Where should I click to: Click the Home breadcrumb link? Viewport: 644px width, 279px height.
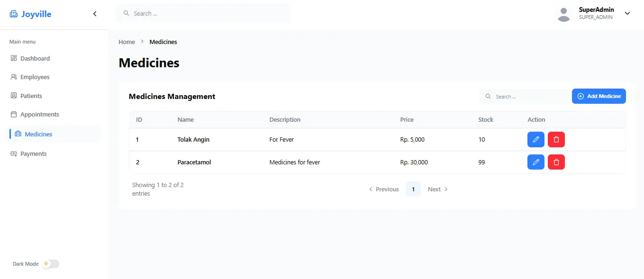(127, 42)
